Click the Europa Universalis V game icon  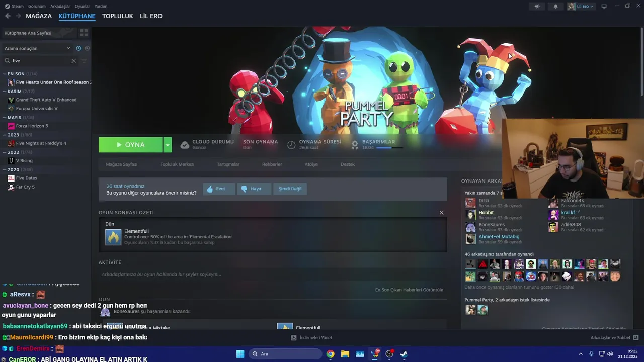11,108
